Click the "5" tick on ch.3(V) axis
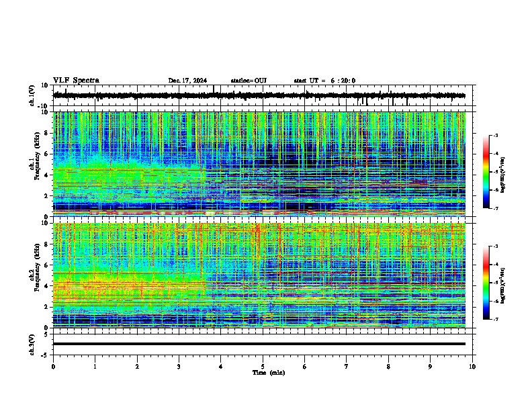 [x=46, y=334]
